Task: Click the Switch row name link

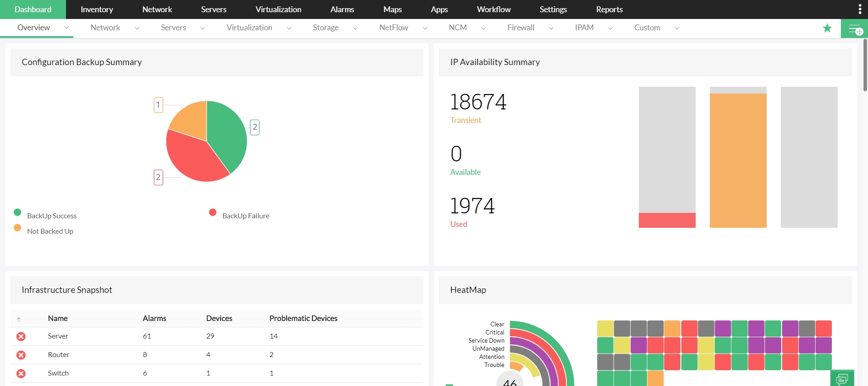Action: [58, 373]
